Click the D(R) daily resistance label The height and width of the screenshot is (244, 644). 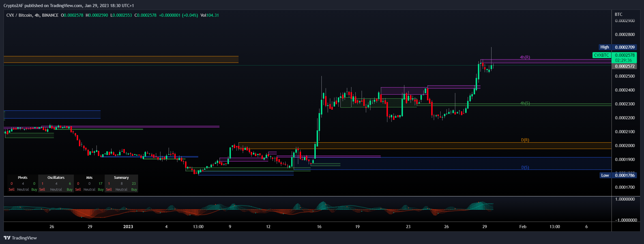click(x=525, y=140)
